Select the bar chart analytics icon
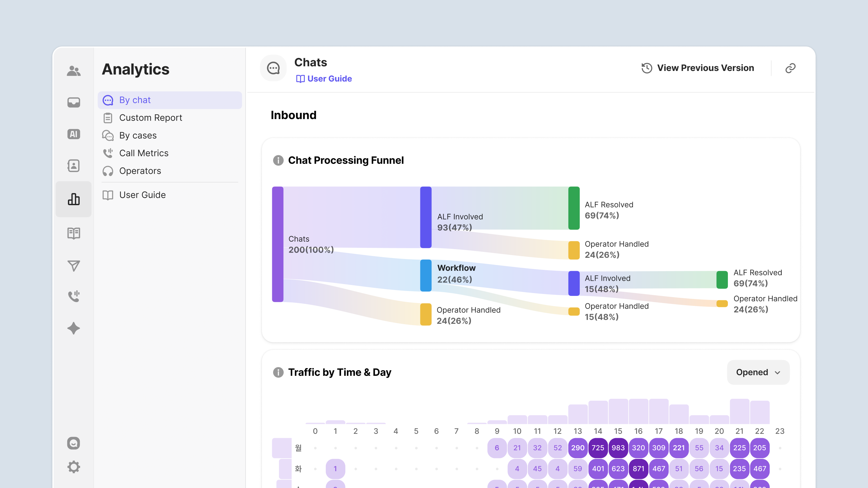Viewport: 868px width, 488px height. coord(73,199)
